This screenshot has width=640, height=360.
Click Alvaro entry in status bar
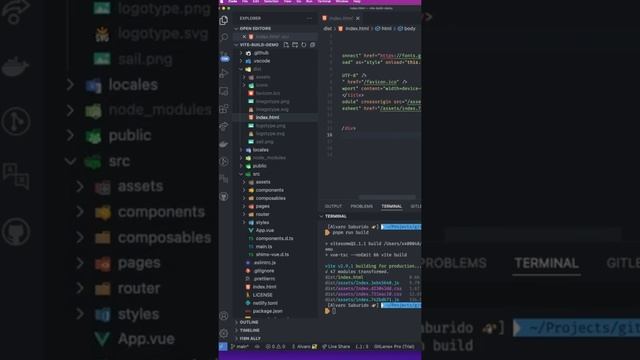point(304,347)
